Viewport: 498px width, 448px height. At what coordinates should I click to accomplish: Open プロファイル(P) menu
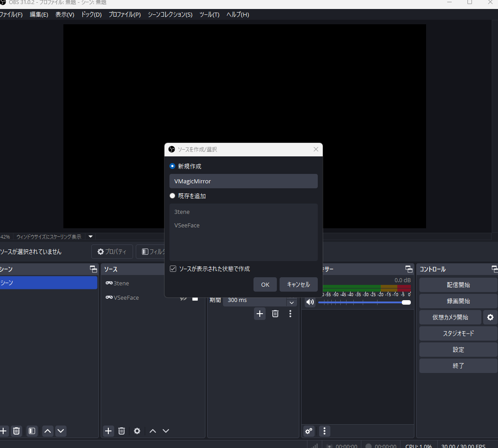coord(125,15)
